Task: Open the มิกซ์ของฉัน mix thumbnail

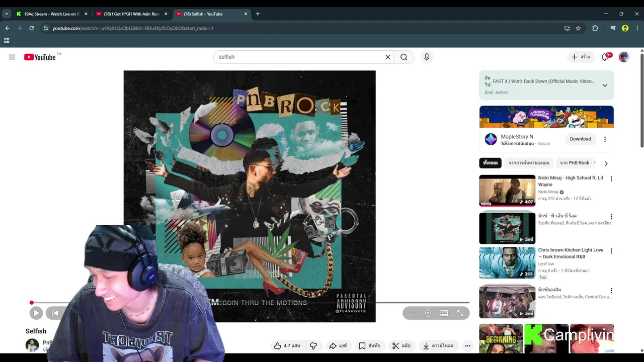Action: tap(507, 302)
